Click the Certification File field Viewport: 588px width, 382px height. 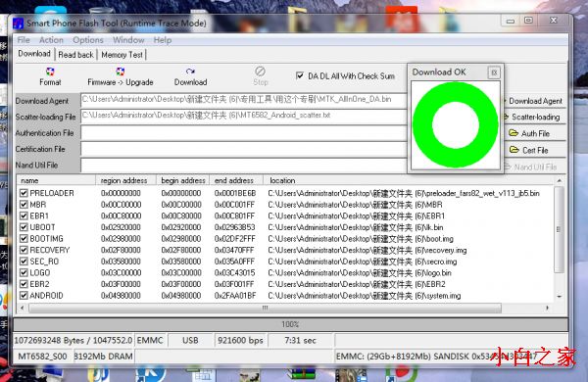(244, 149)
